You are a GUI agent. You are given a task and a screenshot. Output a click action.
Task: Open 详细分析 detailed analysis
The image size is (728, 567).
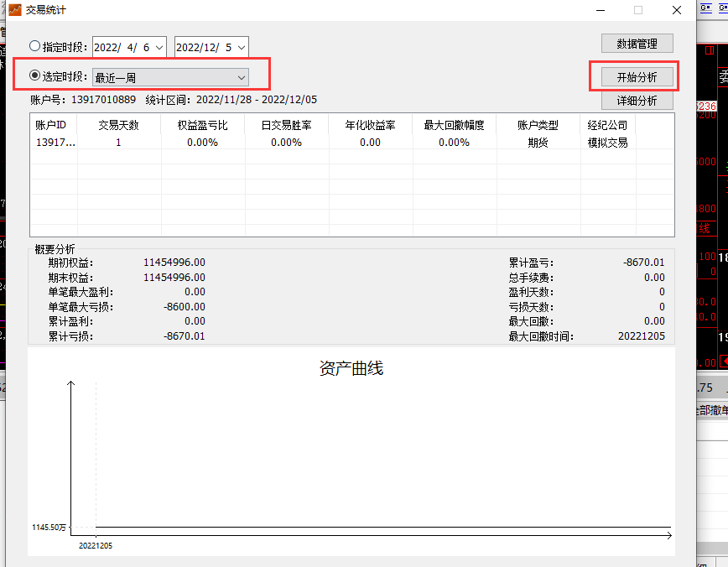click(x=637, y=101)
